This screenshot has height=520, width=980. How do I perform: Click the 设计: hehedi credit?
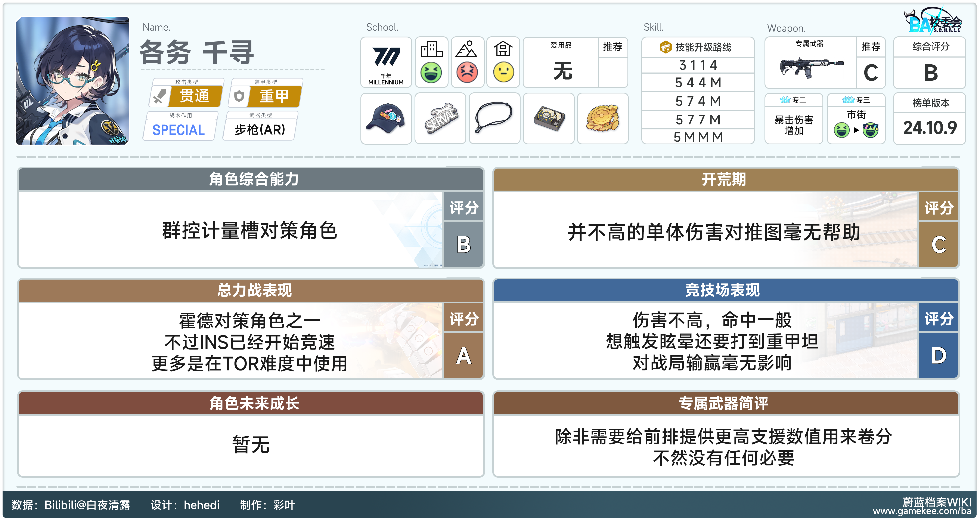click(x=185, y=505)
